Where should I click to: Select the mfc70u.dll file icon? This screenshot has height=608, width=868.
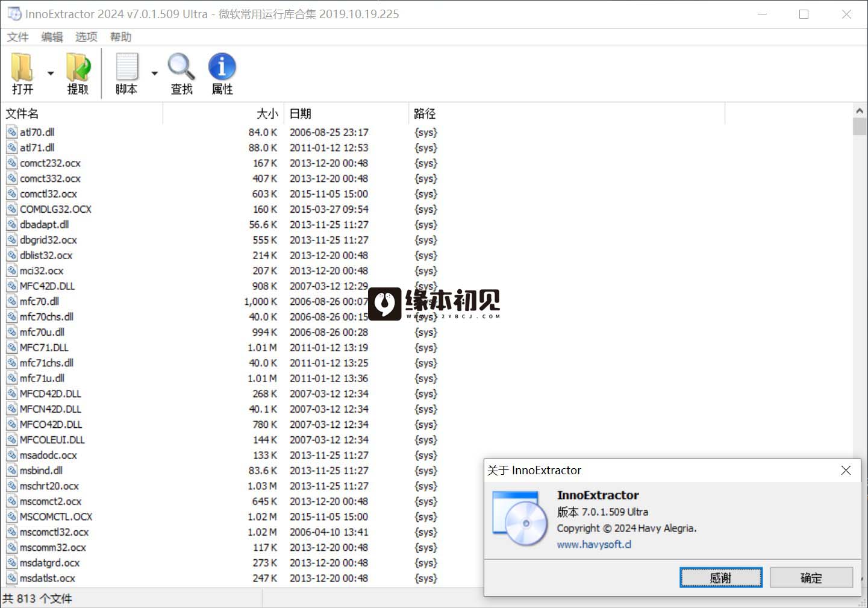[x=12, y=331]
